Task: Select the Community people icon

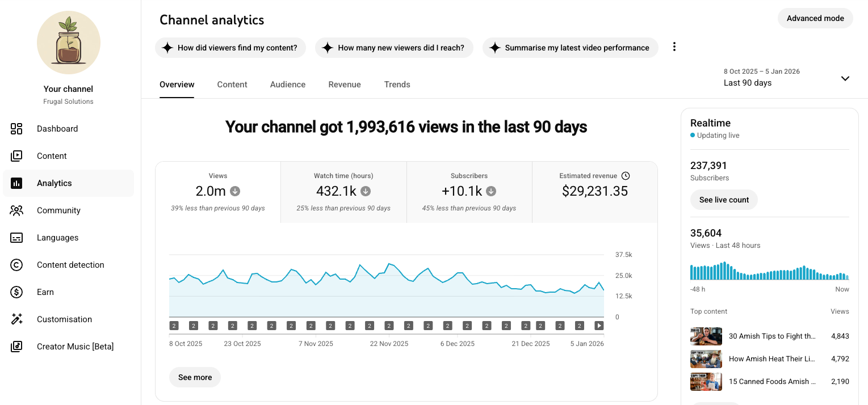Action: [x=16, y=210]
